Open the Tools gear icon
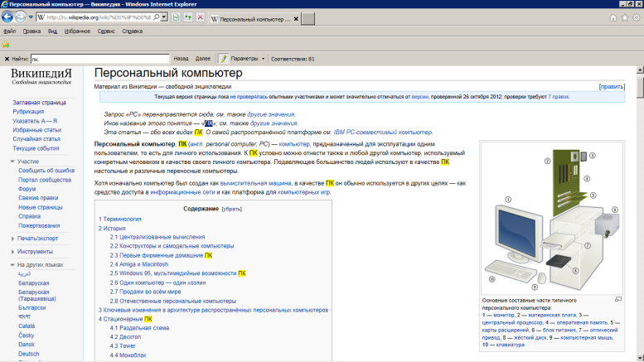644x362 pixels. (x=637, y=17)
